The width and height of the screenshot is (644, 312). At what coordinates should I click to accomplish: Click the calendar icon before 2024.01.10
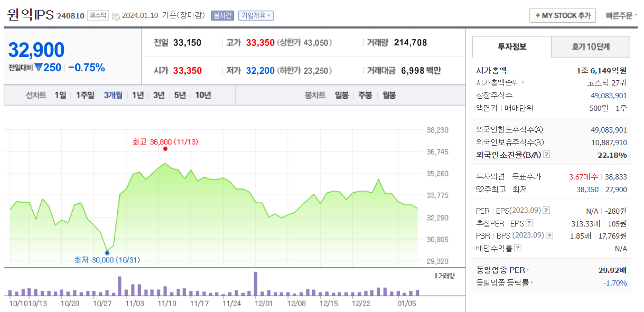pyautogui.click(x=116, y=16)
